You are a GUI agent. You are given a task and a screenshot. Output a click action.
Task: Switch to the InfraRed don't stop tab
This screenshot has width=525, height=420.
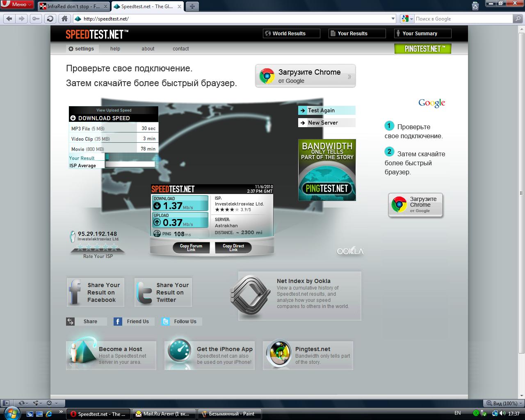click(74, 6)
